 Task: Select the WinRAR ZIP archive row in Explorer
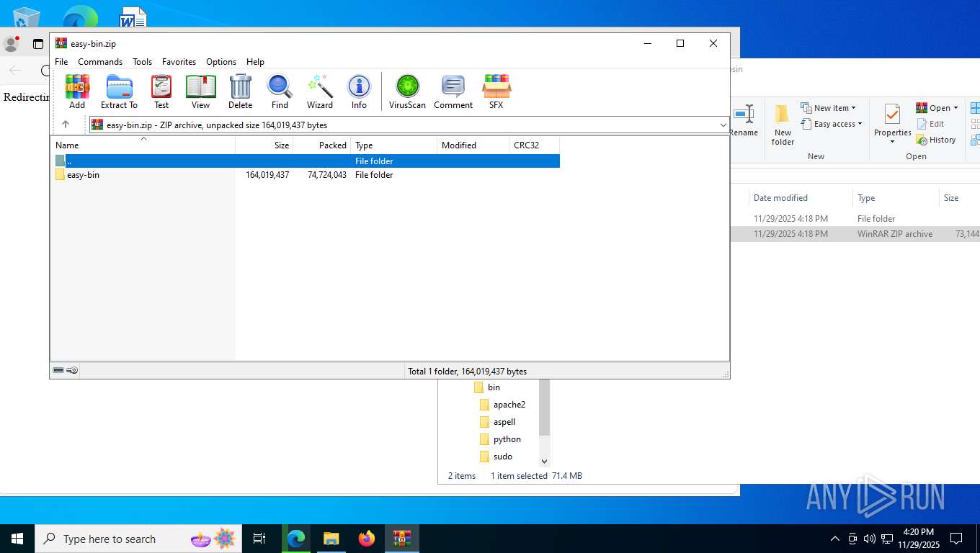coord(855,234)
